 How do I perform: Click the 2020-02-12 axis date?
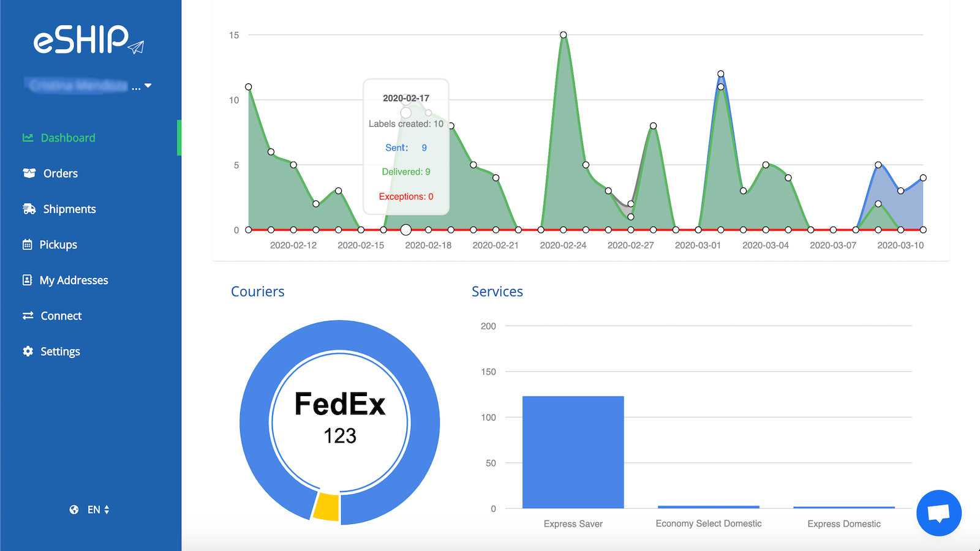click(x=293, y=246)
